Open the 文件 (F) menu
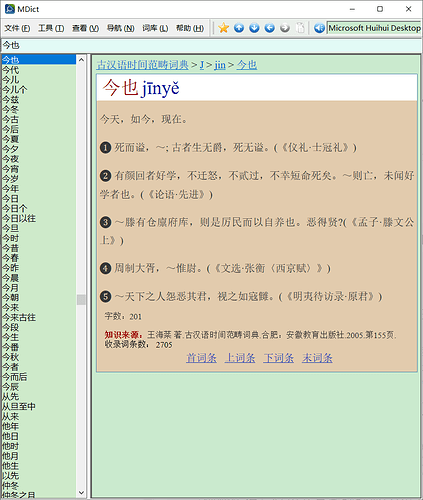This screenshot has height=500, width=423. click(17, 28)
